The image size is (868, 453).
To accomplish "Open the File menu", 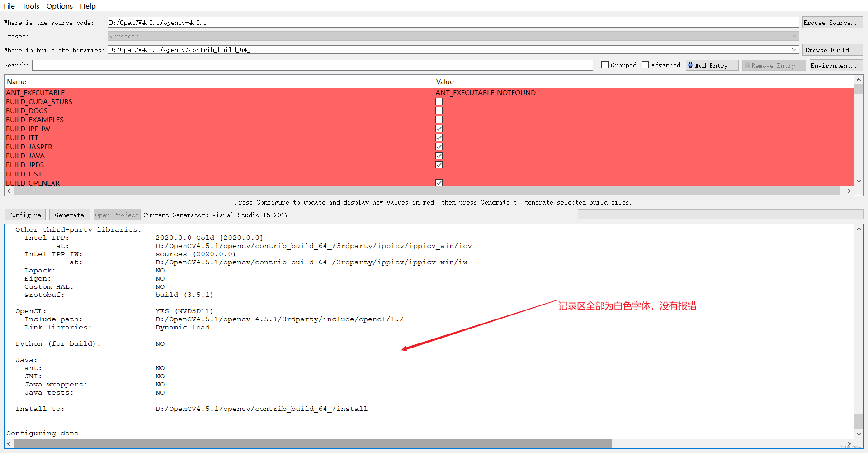I will (9, 6).
